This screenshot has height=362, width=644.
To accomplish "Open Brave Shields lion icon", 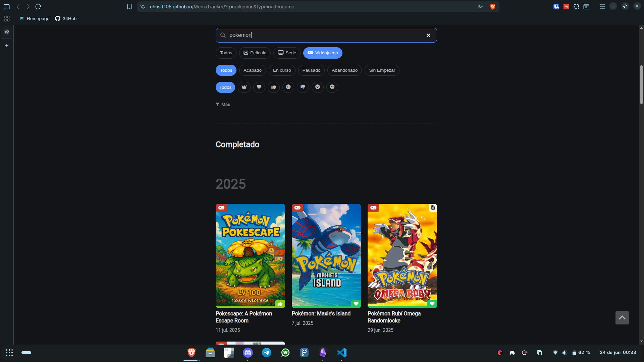I will tap(493, 7).
